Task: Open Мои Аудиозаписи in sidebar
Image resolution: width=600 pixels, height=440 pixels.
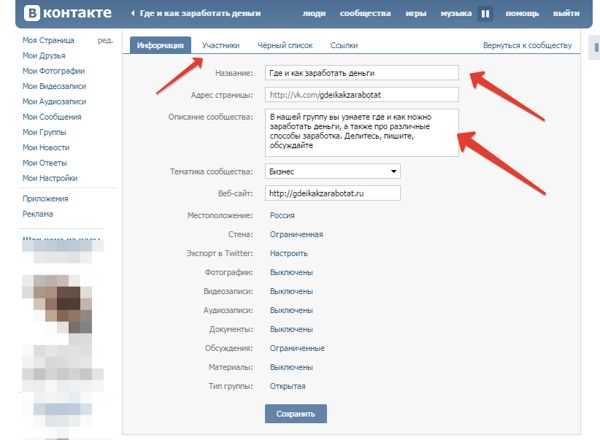Action: coord(54,101)
